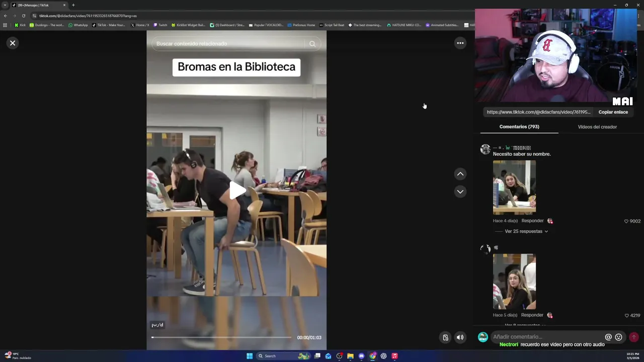Viewport: 644px width, 362px height.
Task: Reply to the 'Hace 4 día(s)' comment
Action: pos(532,221)
